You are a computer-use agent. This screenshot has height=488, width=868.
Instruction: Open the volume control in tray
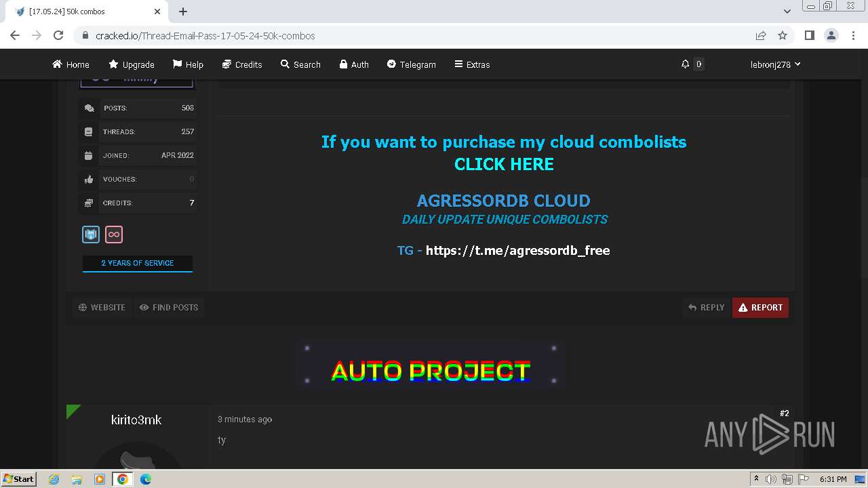[771, 479]
